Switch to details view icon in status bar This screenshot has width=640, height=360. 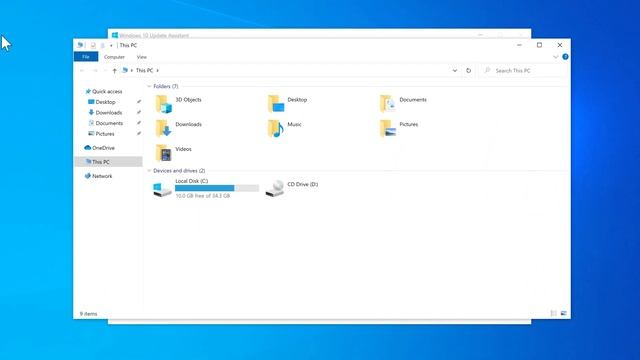553,313
